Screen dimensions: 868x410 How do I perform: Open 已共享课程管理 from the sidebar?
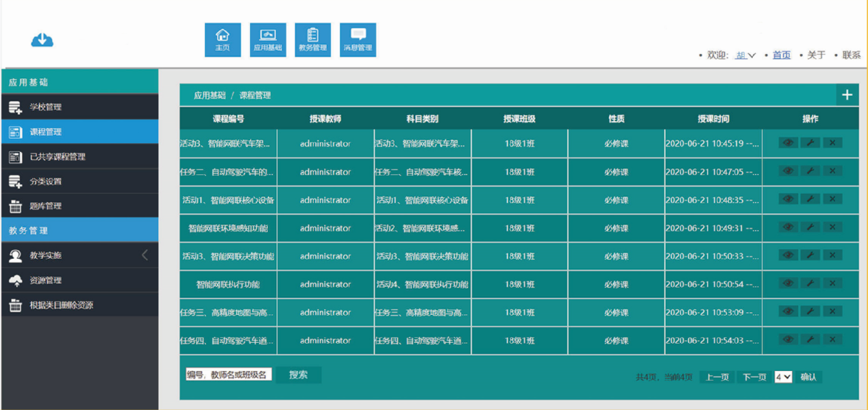click(56, 156)
